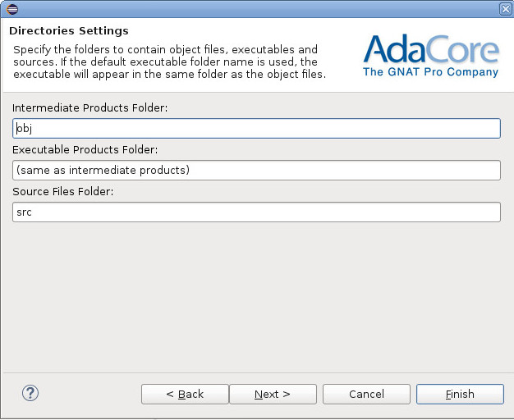Open help with the question mark icon

(x=30, y=394)
